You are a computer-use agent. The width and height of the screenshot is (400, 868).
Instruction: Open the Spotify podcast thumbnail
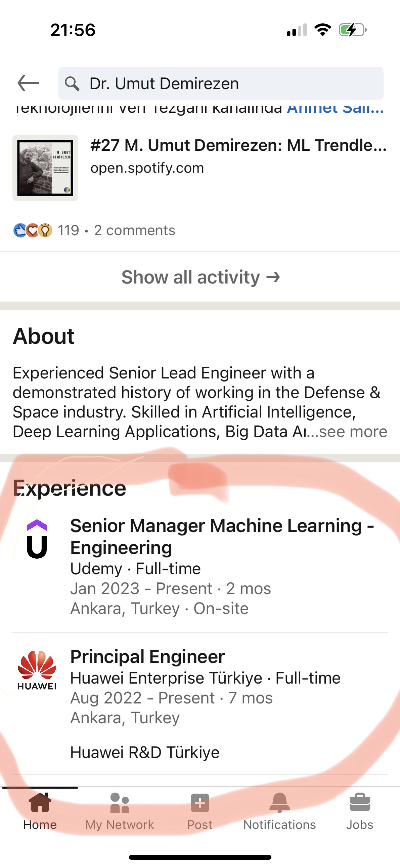(45, 168)
